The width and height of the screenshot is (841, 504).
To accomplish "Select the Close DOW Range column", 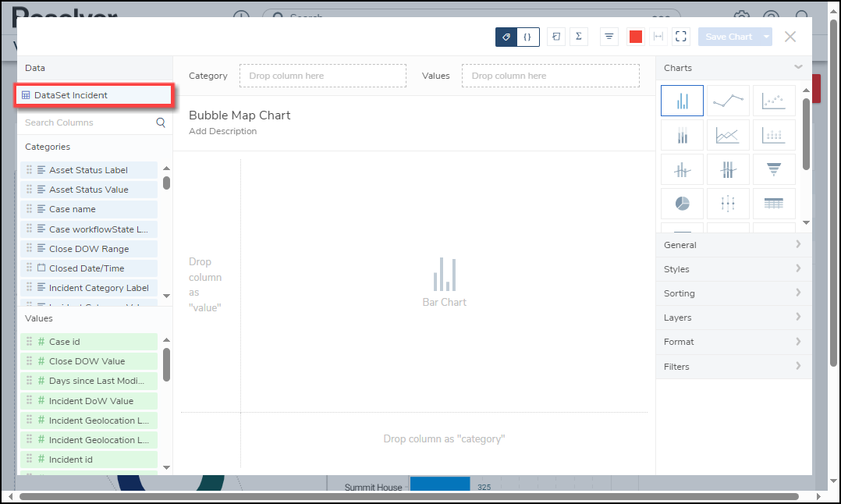I will point(89,249).
